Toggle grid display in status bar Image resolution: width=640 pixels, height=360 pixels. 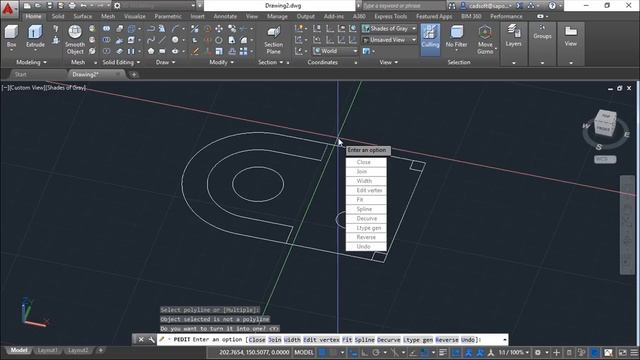click(x=322, y=353)
